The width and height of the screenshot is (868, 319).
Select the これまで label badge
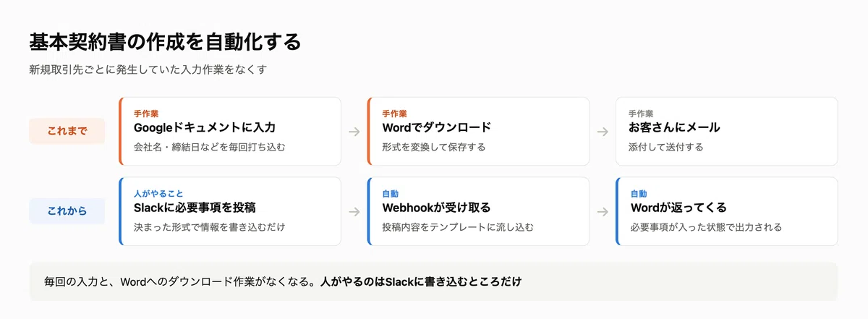click(x=67, y=132)
